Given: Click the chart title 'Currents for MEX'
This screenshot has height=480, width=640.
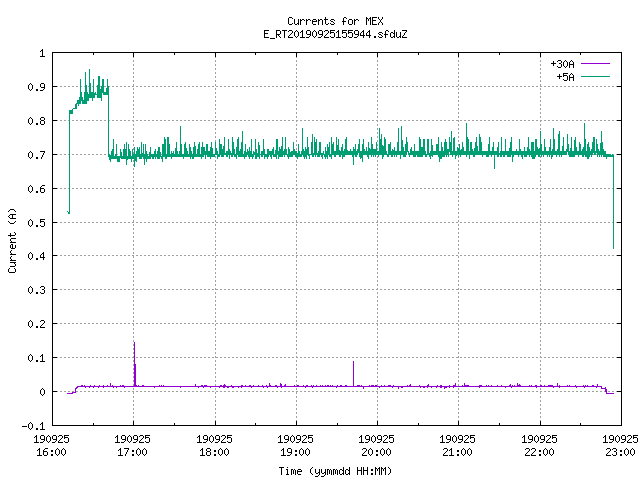Looking at the screenshot, I should pyautogui.click(x=335, y=21).
